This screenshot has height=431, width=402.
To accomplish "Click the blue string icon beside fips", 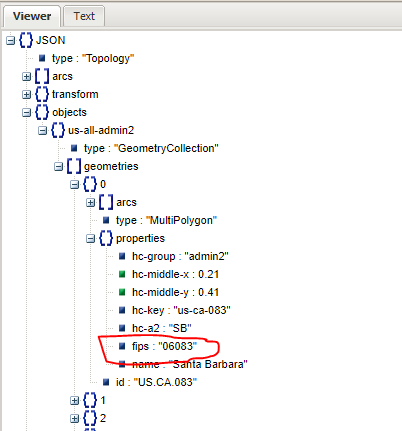I will click(122, 346).
